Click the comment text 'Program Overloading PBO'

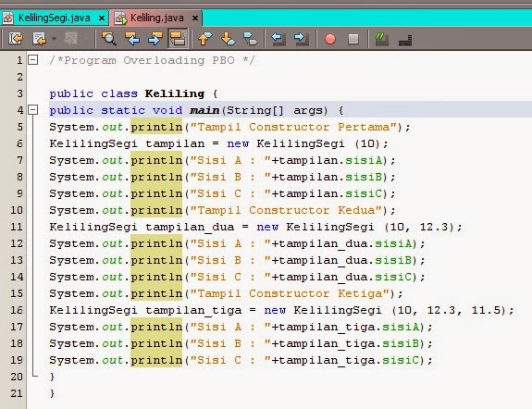[149, 60]
